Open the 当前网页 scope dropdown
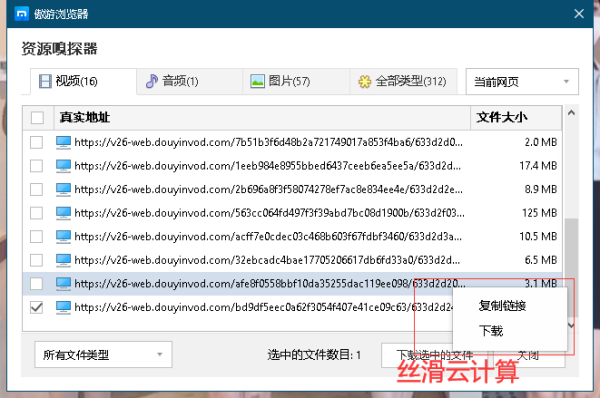This screenshot has height=398, width=600. (522, 82)
